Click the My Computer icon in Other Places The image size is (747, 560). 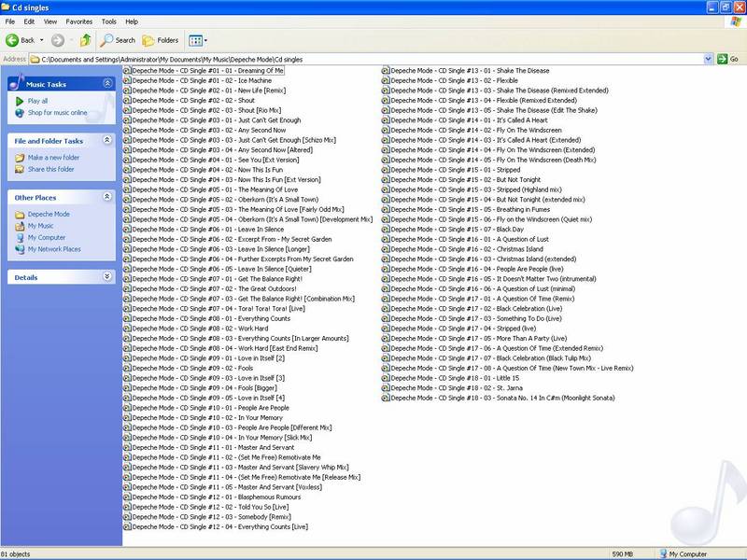(x=20, y=238)
